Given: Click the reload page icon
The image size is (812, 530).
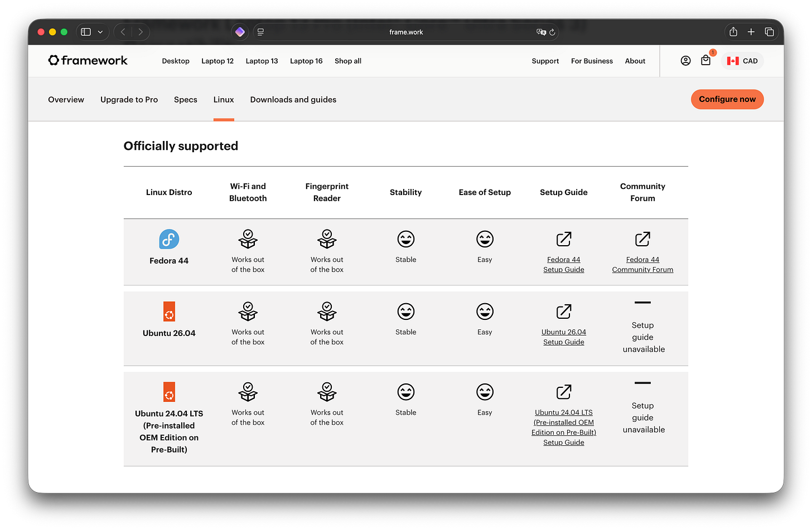Looking at the screenshot, I should point(552,32).
